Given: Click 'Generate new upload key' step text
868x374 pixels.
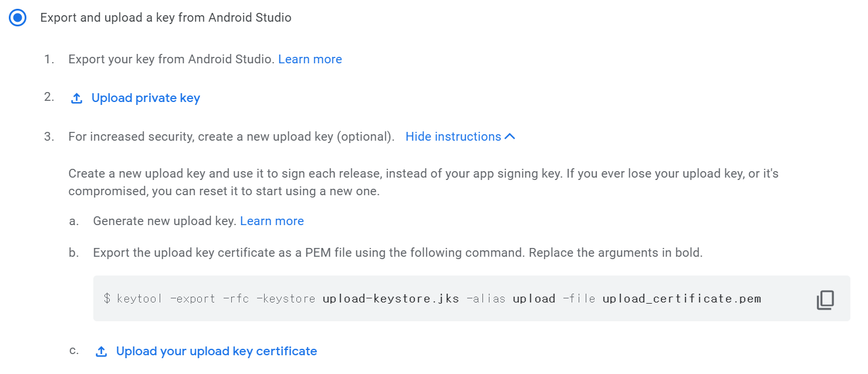Looking at the screenshot, I should [164, 221].
